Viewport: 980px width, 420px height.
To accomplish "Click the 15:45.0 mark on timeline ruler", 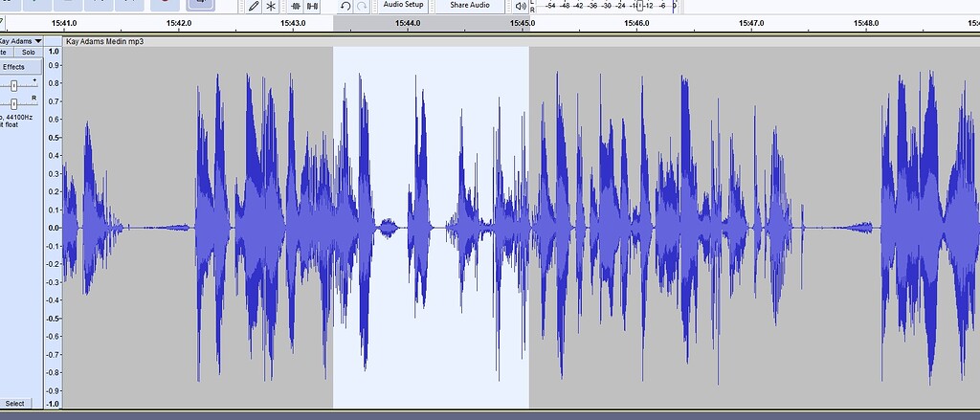I will (522, 23).
